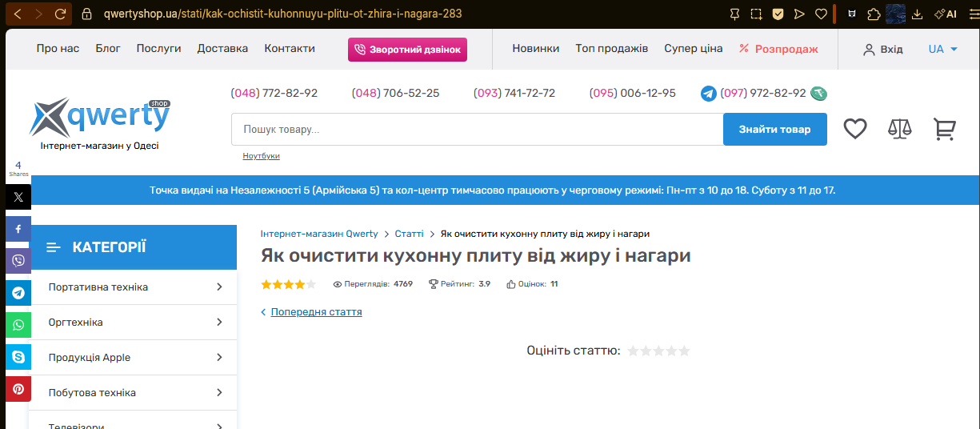Open the blue profile avatar thumbnail
This screenshot has height=429, width=980.
coord(895,14)
